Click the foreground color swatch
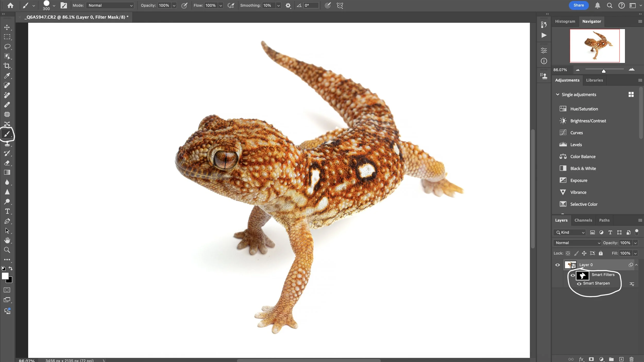The width and height of the screenshot is (644, 362). (x=5, y=276)
